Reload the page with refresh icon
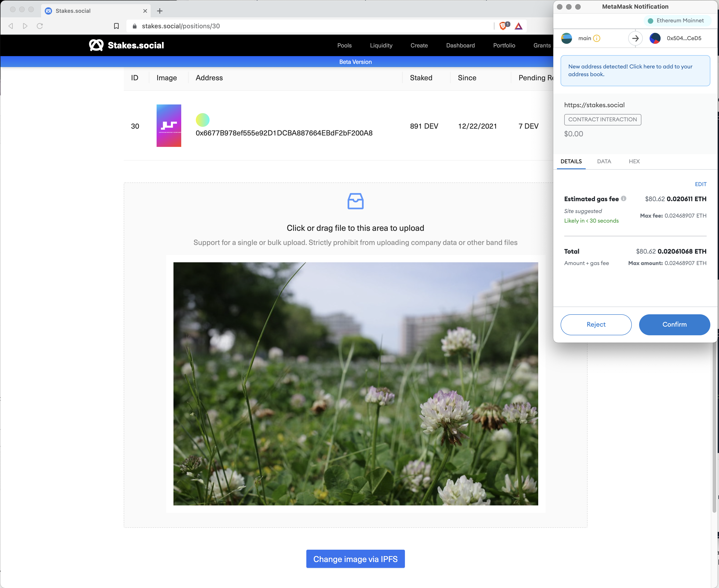The width and height of the screenshot is (719, 588). [x=40, y=26]
